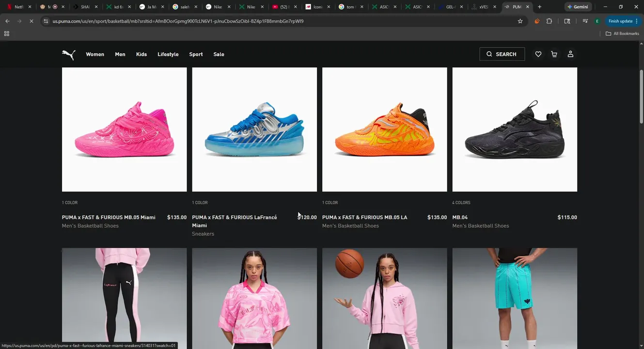Close the Netflix tab
The height and width of the screenshot is (349, 644).
[x=30, y=7]
